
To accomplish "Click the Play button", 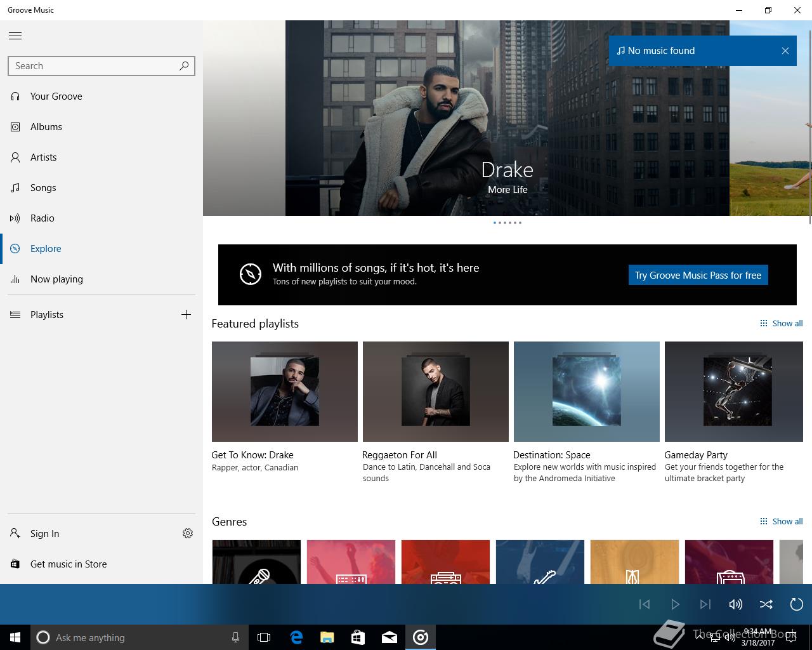I will point(675,604).
